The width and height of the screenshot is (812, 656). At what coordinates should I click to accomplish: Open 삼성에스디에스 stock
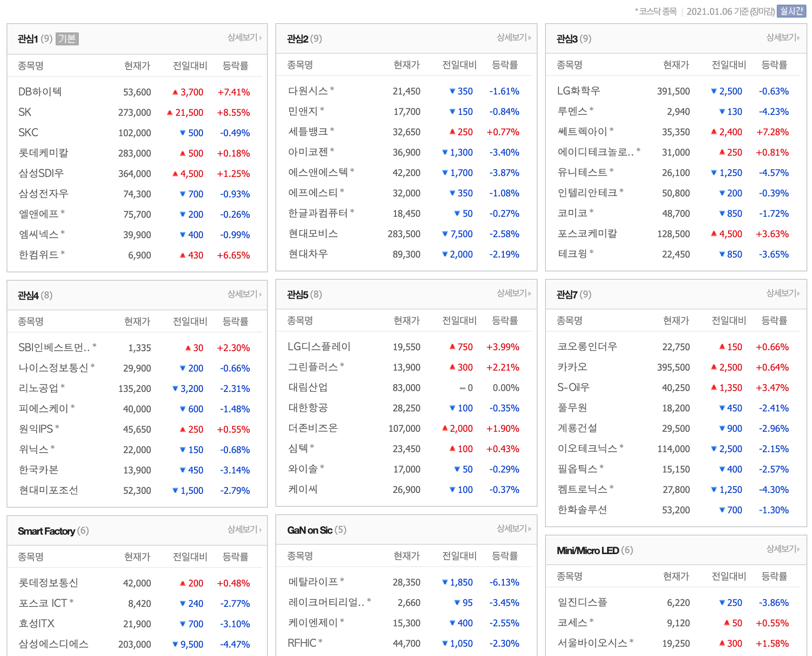tap(54, 644)
